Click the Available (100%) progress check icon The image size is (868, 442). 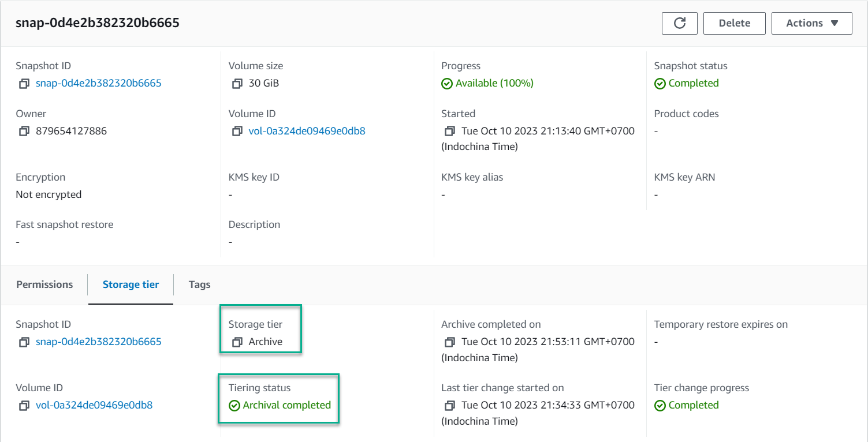pyautogui.click(x=446, y=84)
